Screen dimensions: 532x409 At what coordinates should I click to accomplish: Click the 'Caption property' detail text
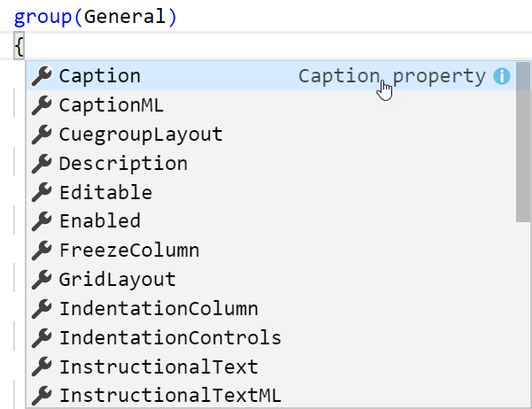pyautogui.click(x=392, y=76)
